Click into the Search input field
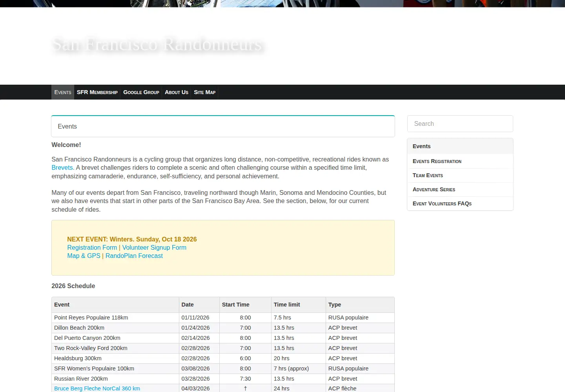The height and width of the screenshot is (392, 565). (460, 124)
